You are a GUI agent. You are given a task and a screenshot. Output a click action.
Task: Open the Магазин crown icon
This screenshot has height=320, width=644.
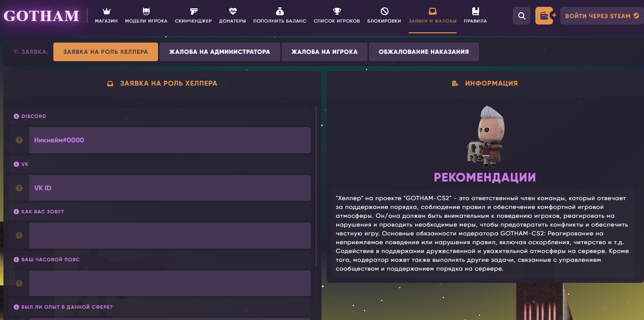coord(106,11)
